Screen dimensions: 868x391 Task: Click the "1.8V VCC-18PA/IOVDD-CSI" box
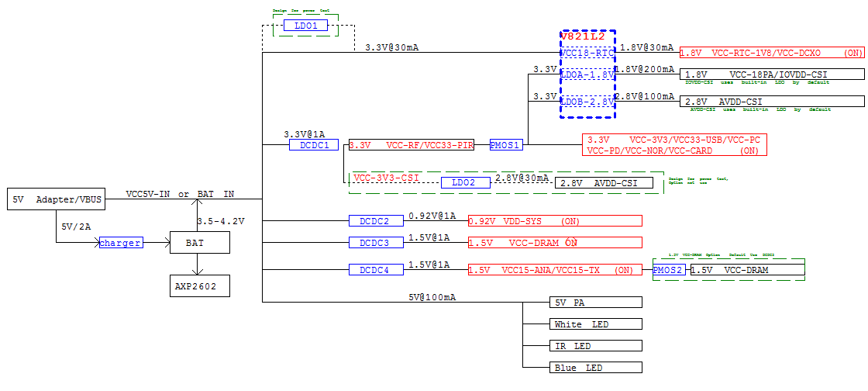click(772, 74)
